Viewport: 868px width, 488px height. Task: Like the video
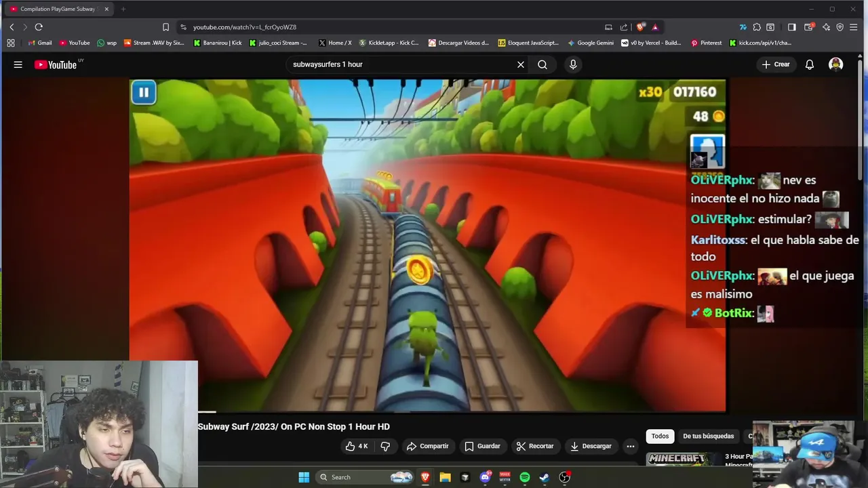[x=357, y=446]
